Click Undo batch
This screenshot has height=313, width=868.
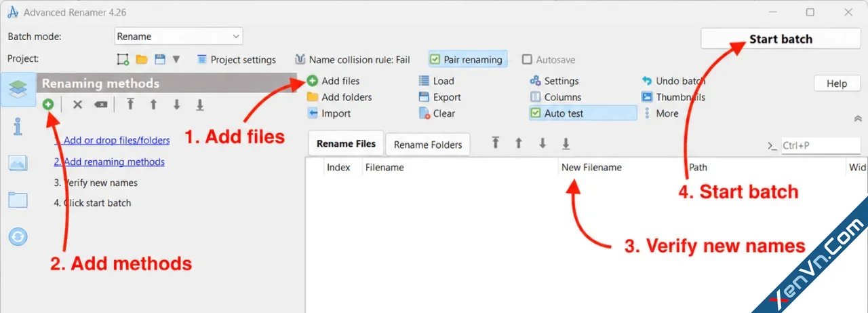(x=673, y=81)
